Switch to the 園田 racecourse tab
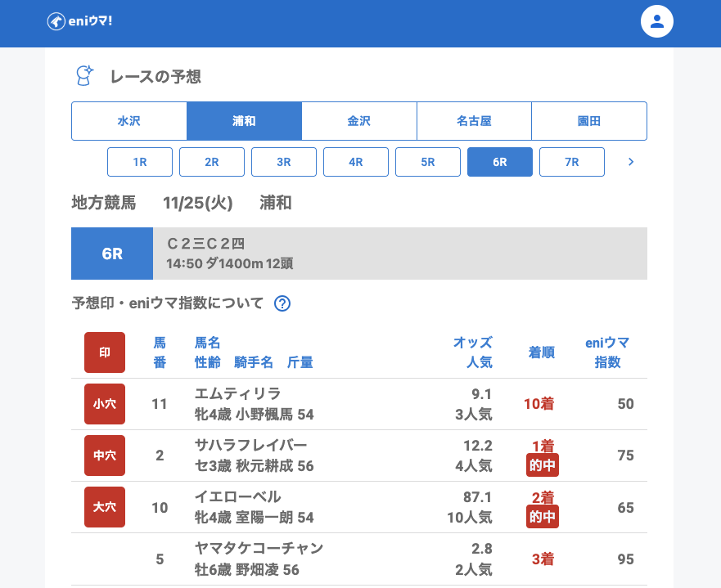Screen dimensions: 721x588 (x=589, y=121)
